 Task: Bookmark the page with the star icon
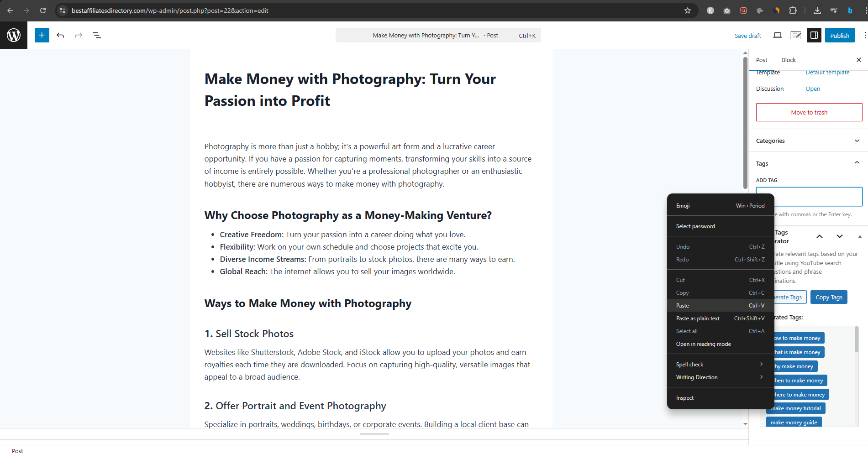coord(688,10)
